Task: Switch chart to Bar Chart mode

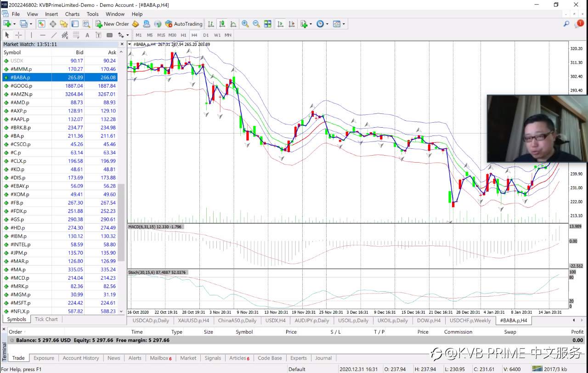Action: pyautogui.click(x=210, y=23)
